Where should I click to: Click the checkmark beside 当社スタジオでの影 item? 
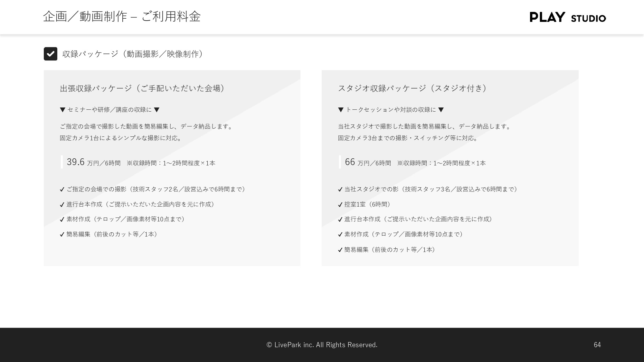tap(340, 189)
